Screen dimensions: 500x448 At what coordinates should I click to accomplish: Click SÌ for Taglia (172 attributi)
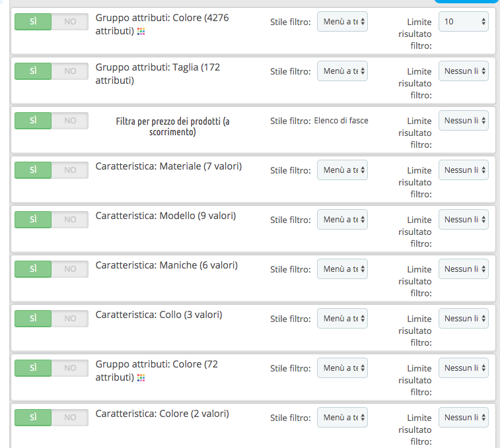pyautogui.click(x=33, y=71)
